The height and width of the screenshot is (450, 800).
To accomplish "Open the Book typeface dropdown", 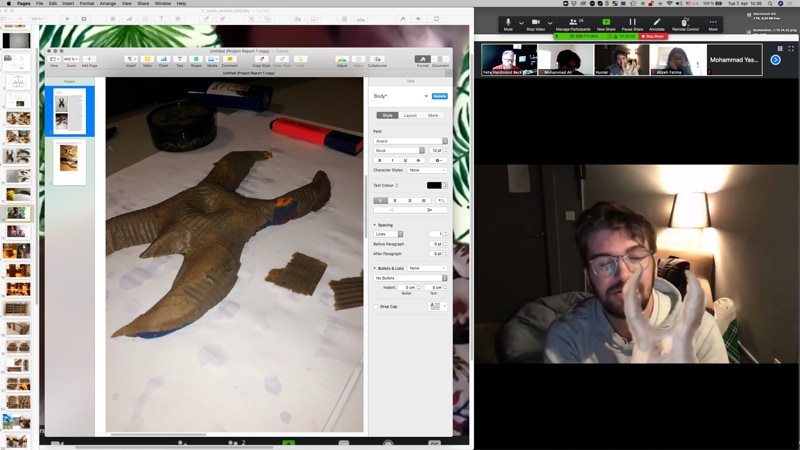I will pyautogui.click(x=399, y=151).
